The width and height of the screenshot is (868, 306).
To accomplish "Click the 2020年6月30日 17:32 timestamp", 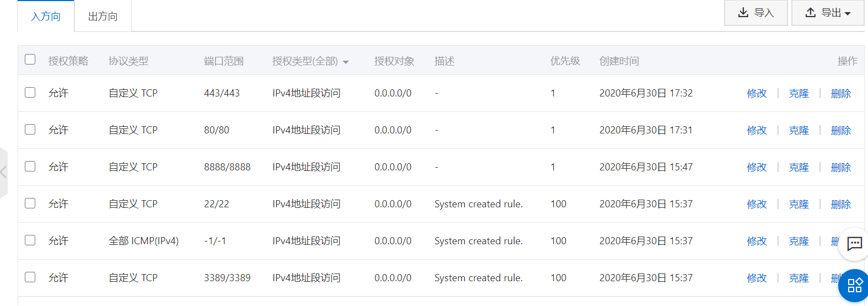I will [646, 93].
